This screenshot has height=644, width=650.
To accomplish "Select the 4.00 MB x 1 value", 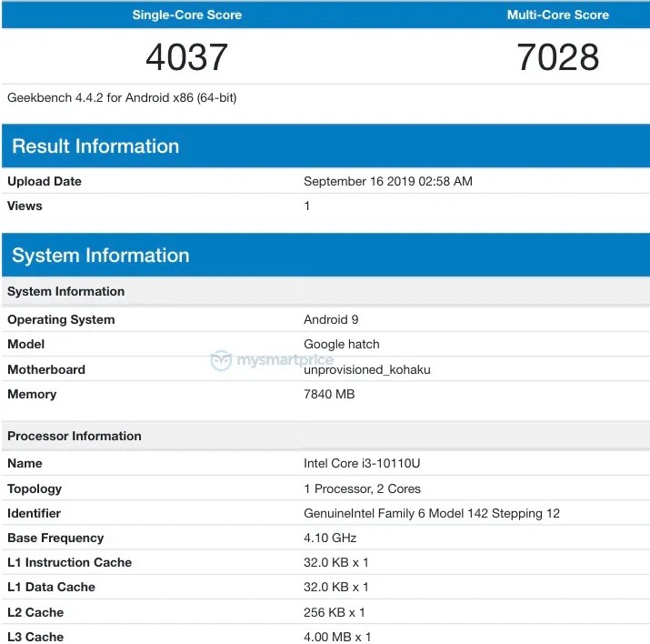I will tap(337, 637).
